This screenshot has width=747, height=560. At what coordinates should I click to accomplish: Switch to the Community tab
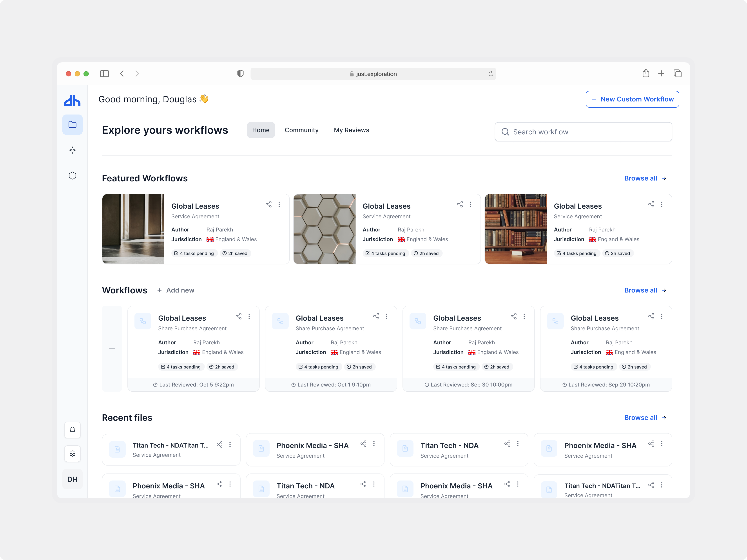(302, 130)
